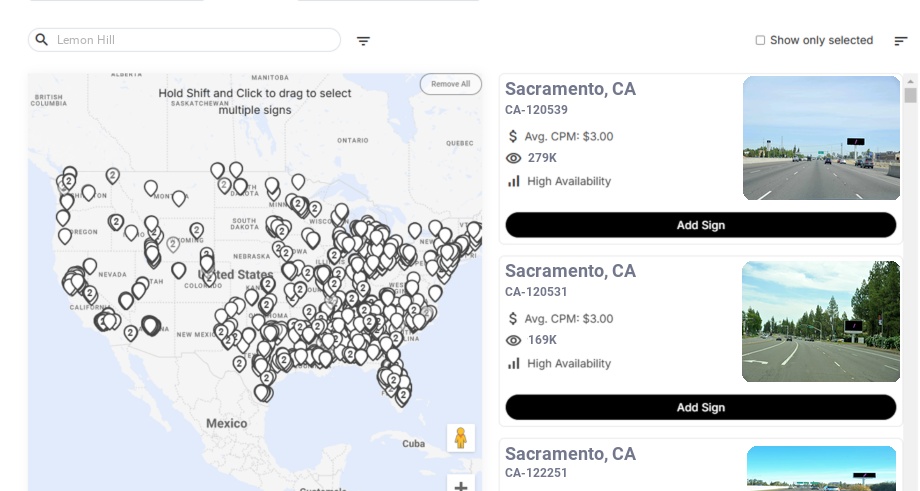Click the availability bars icon for CA-120539
The height and width of the screenshot is (491, 920).
point(514,181)
